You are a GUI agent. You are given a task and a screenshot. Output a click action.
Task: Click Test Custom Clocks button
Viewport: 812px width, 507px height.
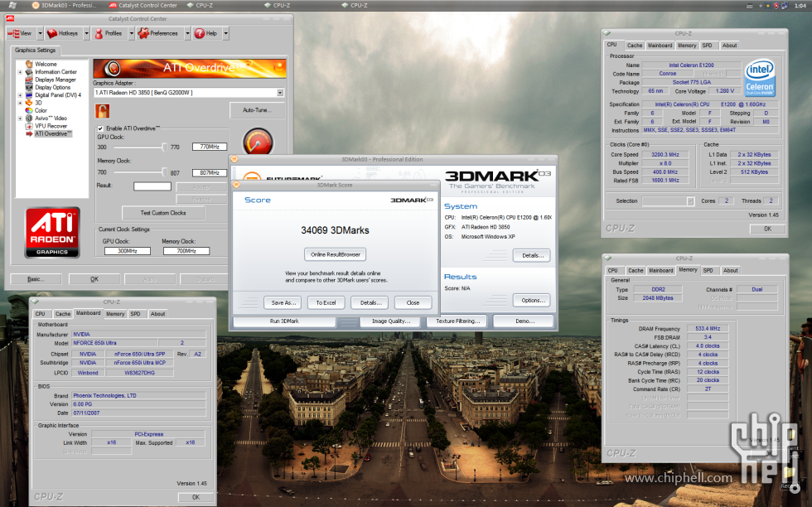click(x=163, y=213)
